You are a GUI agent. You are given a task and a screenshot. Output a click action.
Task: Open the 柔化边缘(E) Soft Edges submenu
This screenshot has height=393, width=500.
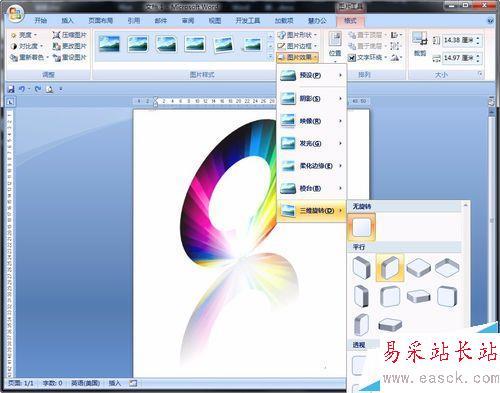point(312,166)
